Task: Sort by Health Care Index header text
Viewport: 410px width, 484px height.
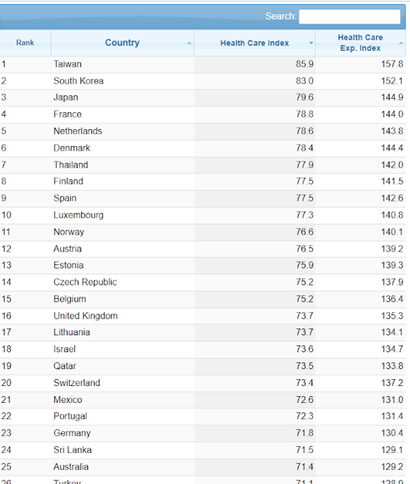Action: click(254, 43)
